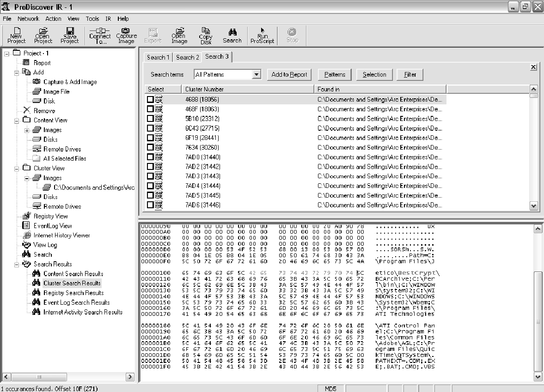Check the box for cluster 5B10 (23312)

click(x=150, y=119)
